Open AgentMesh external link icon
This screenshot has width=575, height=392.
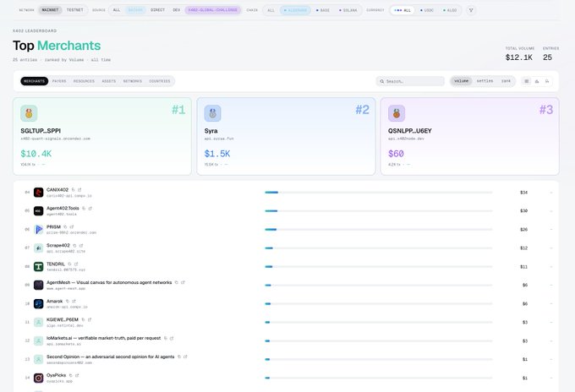click(x=183, y=282)
